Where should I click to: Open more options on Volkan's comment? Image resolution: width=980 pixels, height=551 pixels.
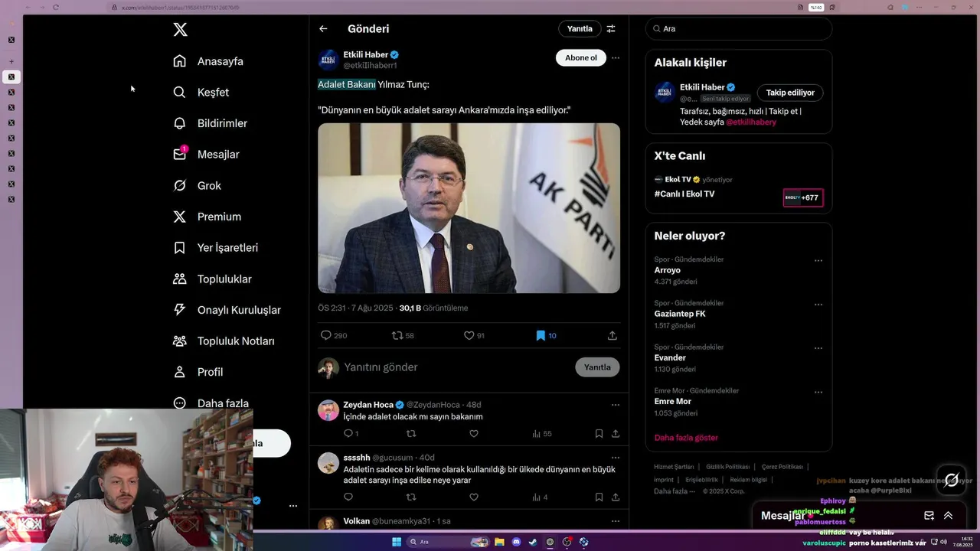tap(616, 521)
